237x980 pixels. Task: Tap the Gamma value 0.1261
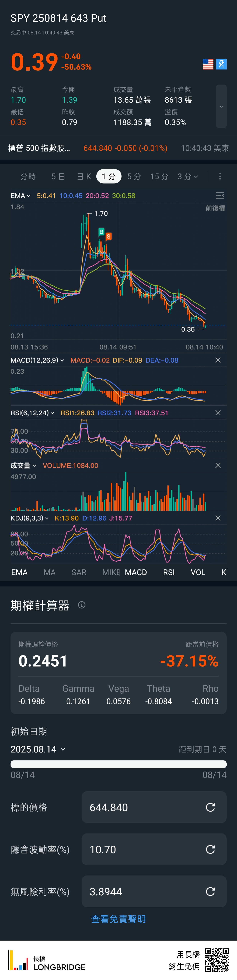coord(78,701)
